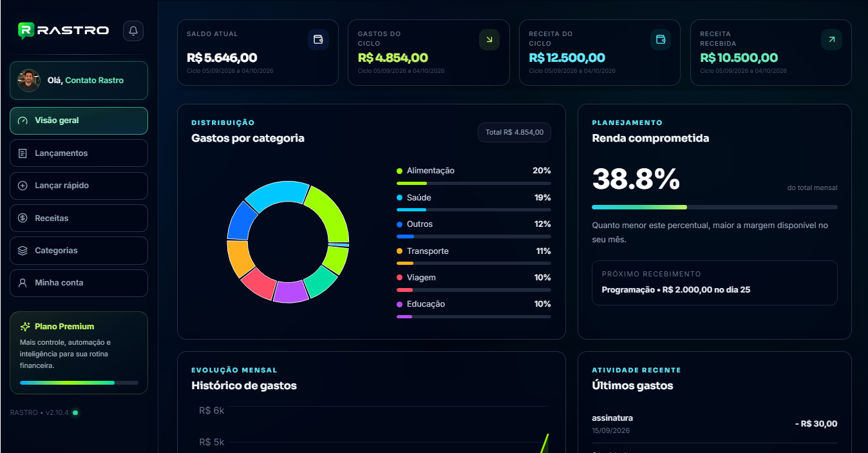868x453 pixels.
Task: Click the Educação purple legend dot
Action: 400,304
